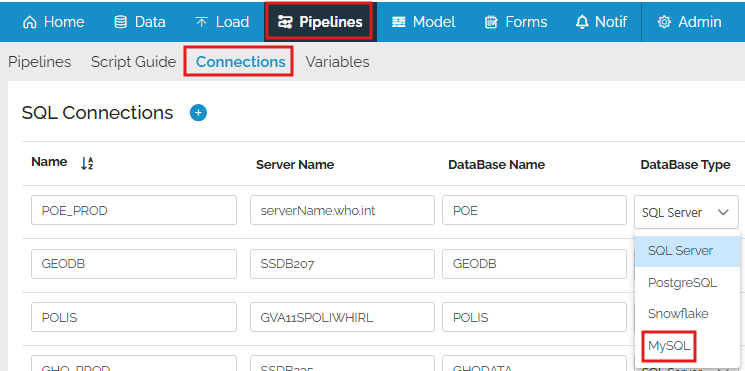Open the Pipelines menu
The image size is (745, 371).
pos(320,22)
